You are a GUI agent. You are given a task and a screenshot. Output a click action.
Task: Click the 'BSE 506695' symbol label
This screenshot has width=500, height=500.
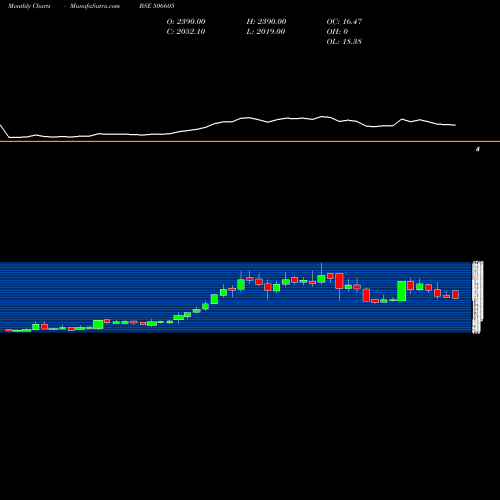(x=157, y=6)
